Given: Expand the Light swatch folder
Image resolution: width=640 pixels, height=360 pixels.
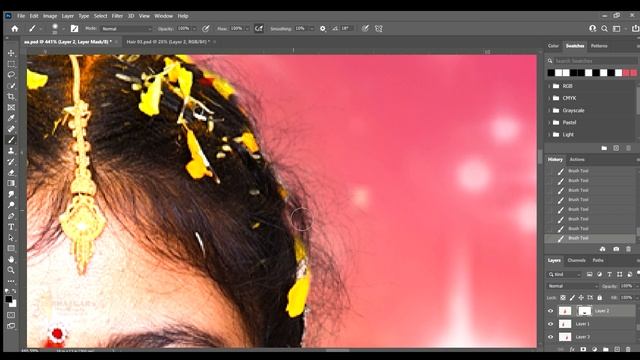Looking at the screenshot, I should coord(549,134).
